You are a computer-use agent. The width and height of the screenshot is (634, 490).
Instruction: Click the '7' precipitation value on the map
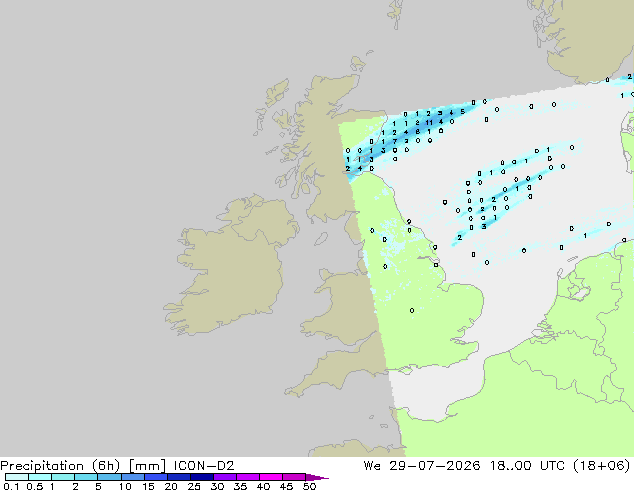(x=395, y=142)
